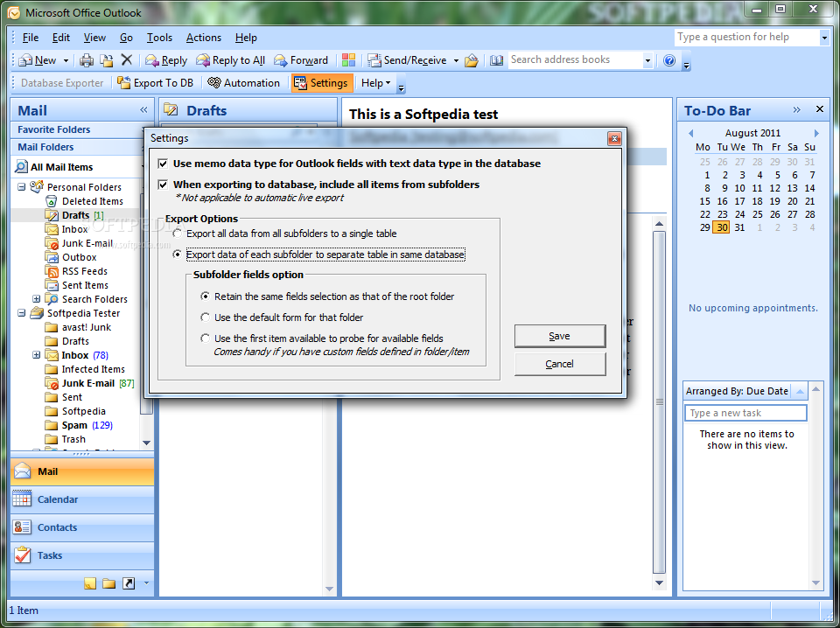Go to next month in calendar
Image resolution: width=840 pixels, height=628 pixels.
[x=816, y=133]
